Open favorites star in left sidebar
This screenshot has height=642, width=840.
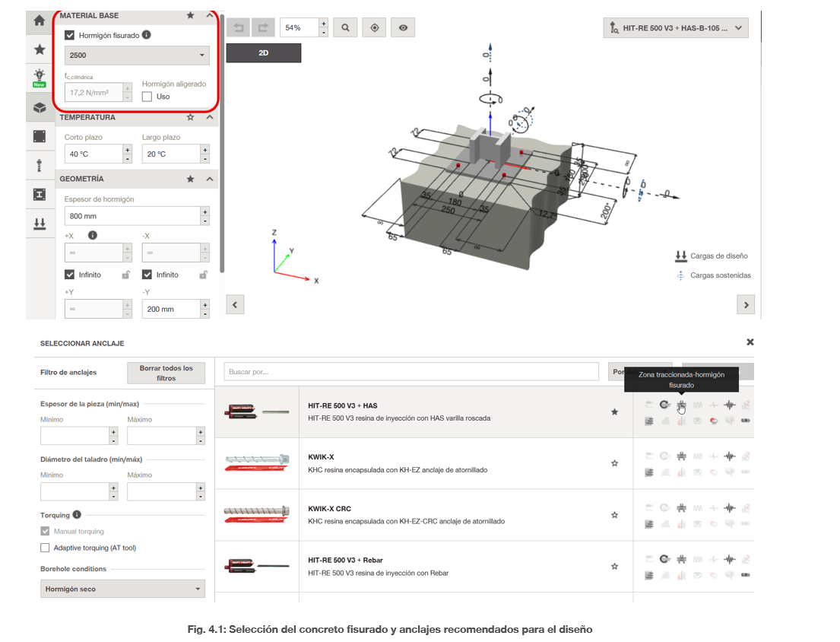(x=40, y=50)
